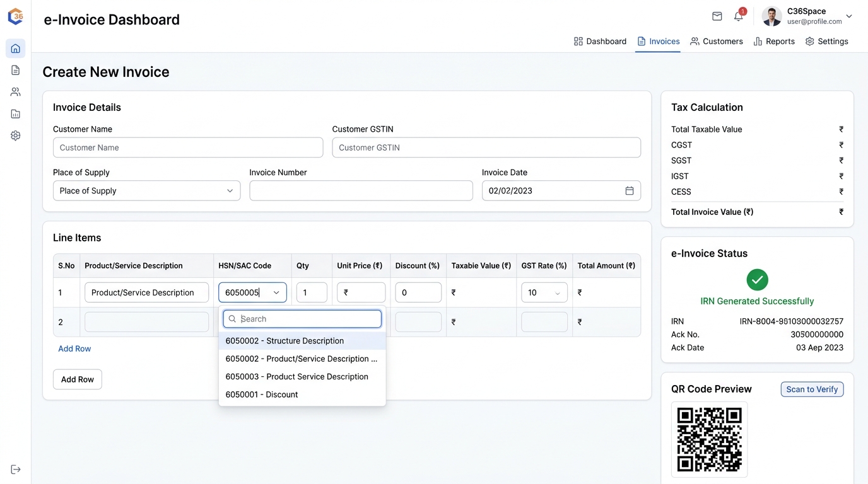
Task: Switch to the Reports tab
Action: point(774,42)
